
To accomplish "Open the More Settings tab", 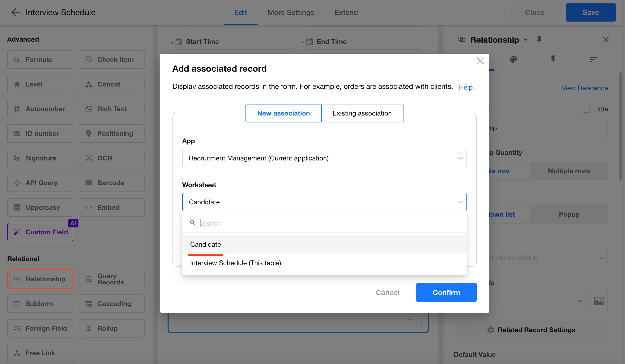I will 291,12.
